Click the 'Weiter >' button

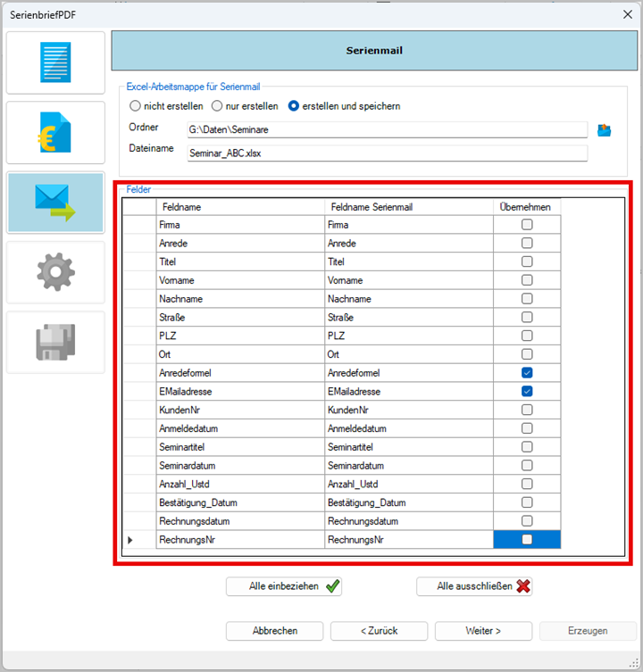pos(483,631)
